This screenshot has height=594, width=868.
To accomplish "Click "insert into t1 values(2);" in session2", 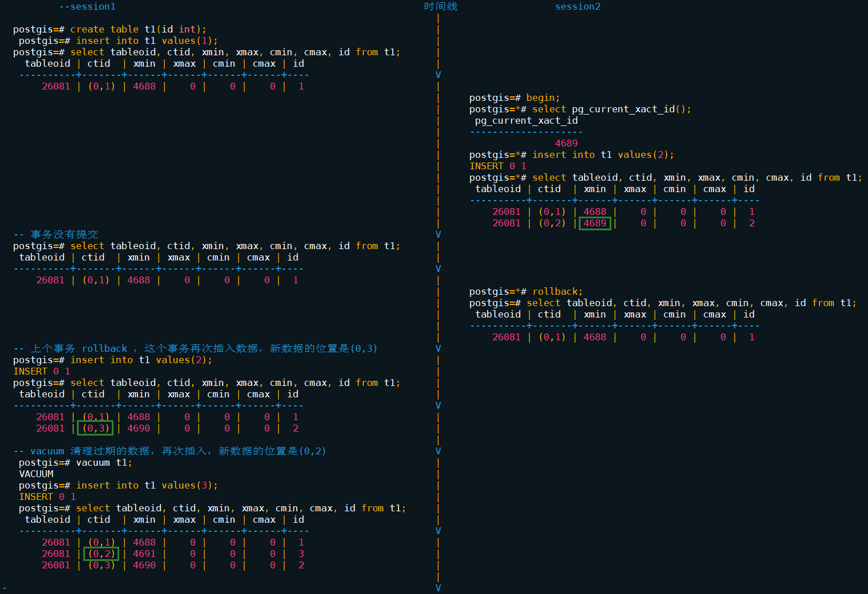I will coord(603,155).
